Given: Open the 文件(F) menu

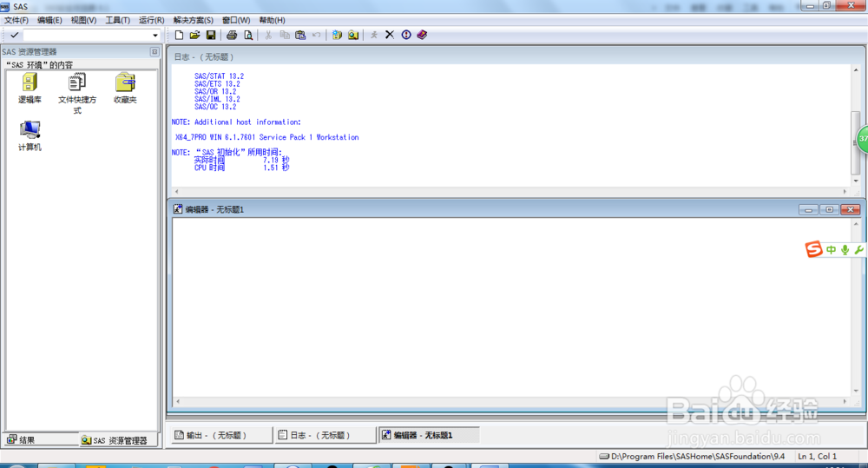Looking at the screenshot, I should coord(16,20).
